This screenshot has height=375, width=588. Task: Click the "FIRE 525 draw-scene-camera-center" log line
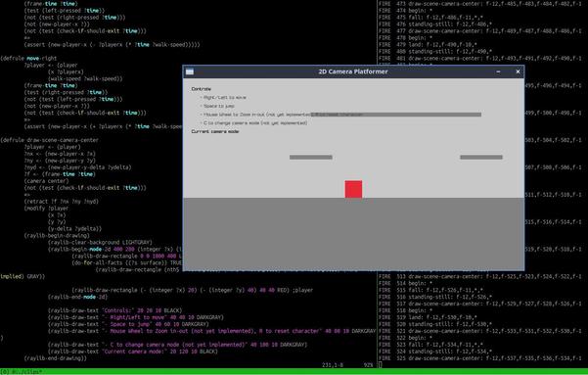480,358
